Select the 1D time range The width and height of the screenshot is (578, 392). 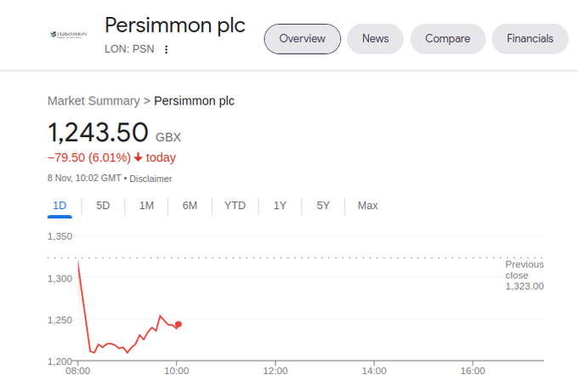[59, 206]
